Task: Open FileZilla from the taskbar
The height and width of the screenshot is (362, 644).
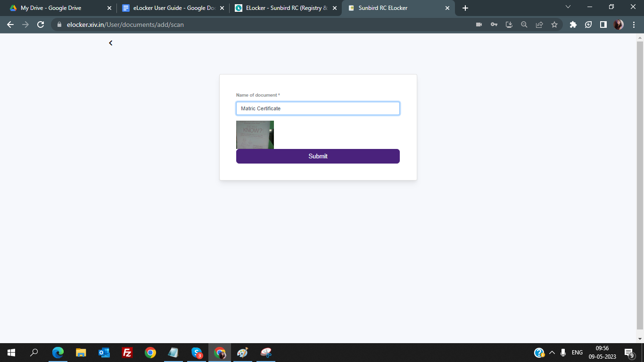Action: [x=127, y=353]
